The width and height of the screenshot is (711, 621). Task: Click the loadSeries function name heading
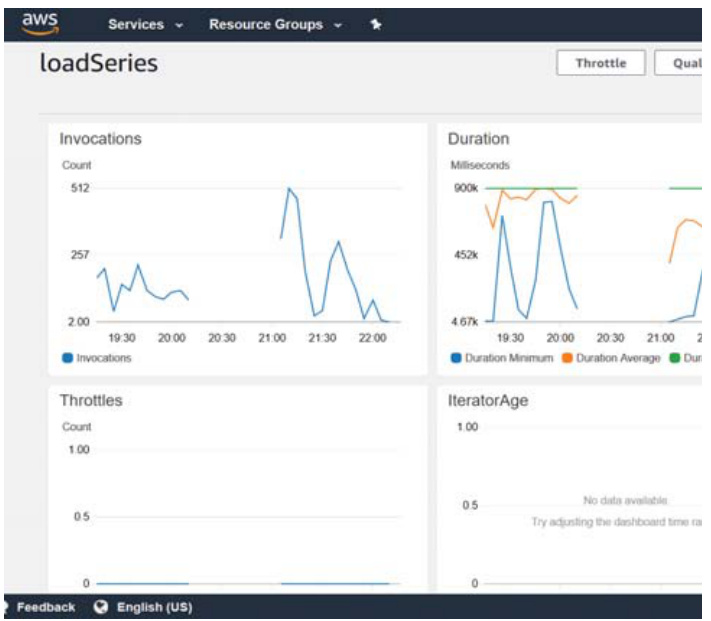[98, 64]
